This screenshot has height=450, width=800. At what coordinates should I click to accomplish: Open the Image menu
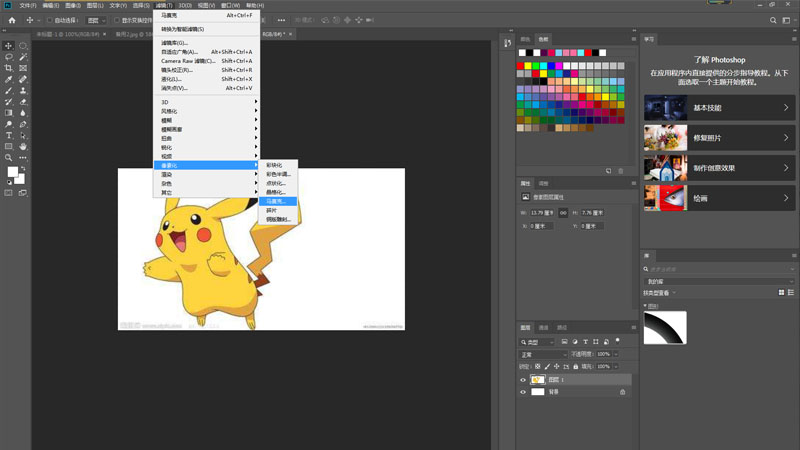click(73, 6)
